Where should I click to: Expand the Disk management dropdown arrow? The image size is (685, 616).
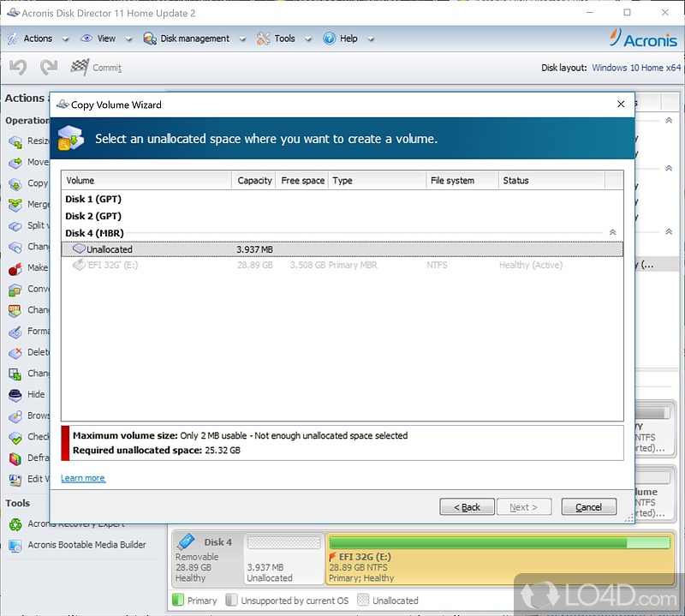(243, 39)
